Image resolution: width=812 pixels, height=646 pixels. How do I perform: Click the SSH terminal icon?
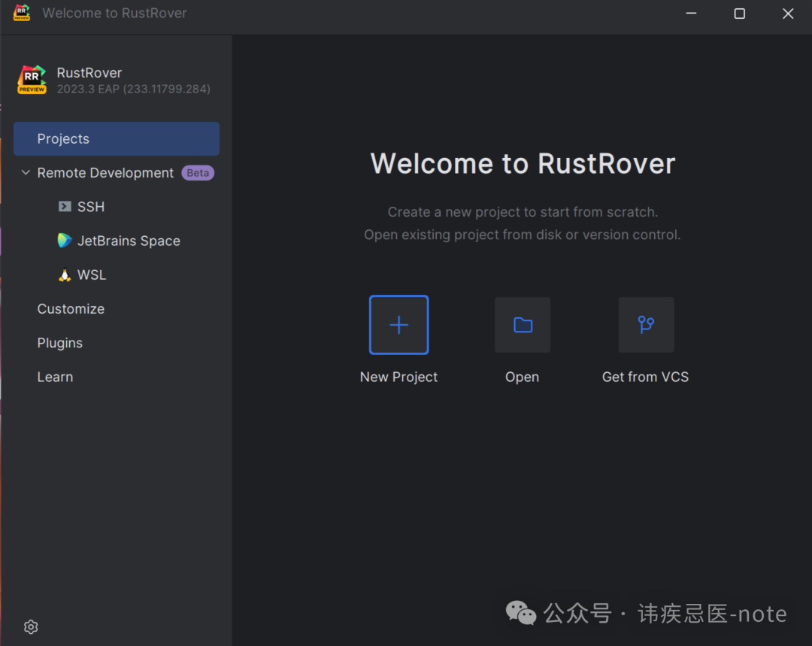[65, 207]
